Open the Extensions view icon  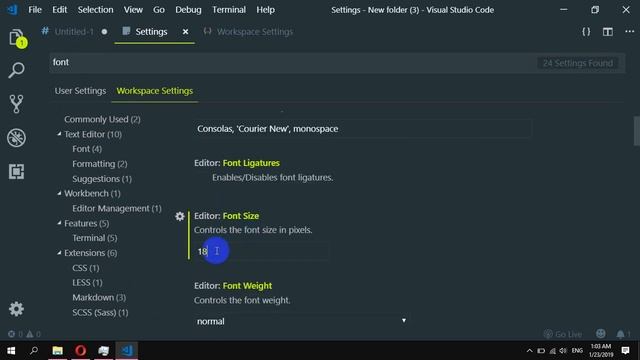(16, 171)
